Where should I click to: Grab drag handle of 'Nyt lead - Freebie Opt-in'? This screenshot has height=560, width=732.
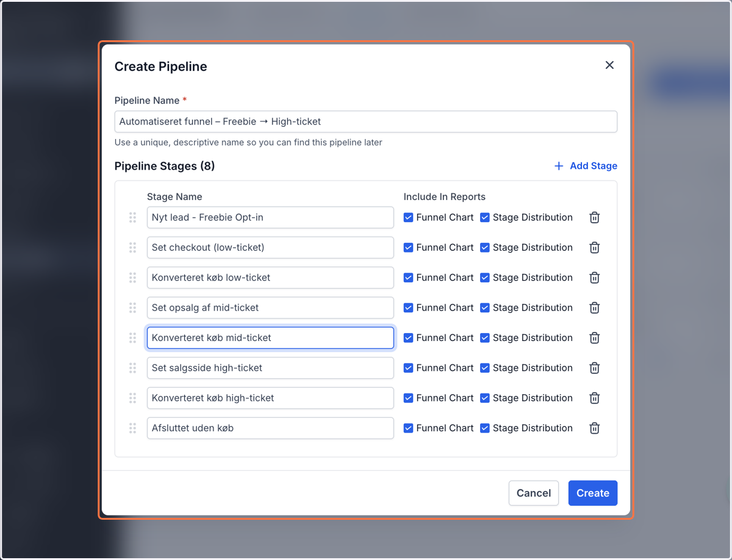pyautogui.click(x=132, y=218)
